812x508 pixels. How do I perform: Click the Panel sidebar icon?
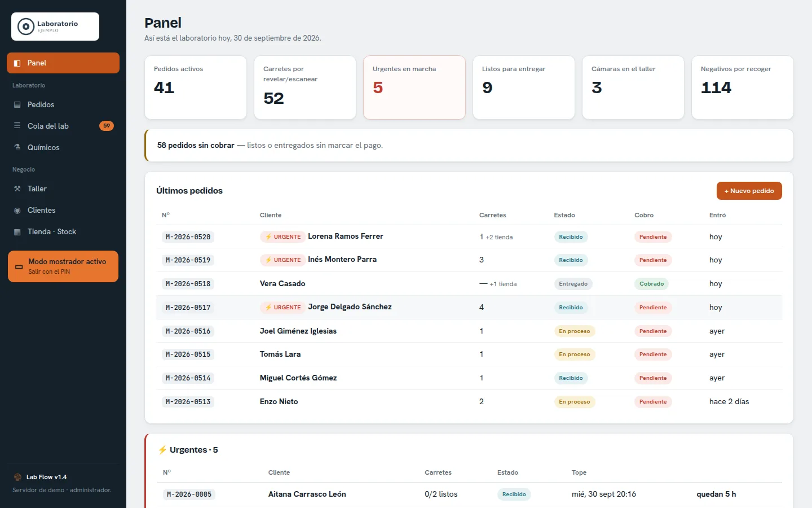[x=17, y=63]
